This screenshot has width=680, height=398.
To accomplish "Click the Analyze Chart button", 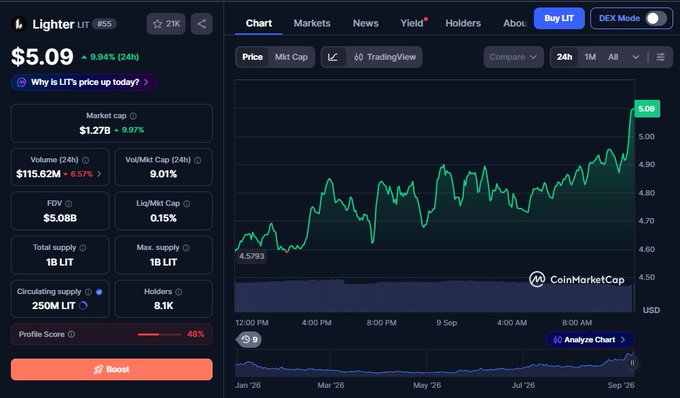I will point(589,339).
